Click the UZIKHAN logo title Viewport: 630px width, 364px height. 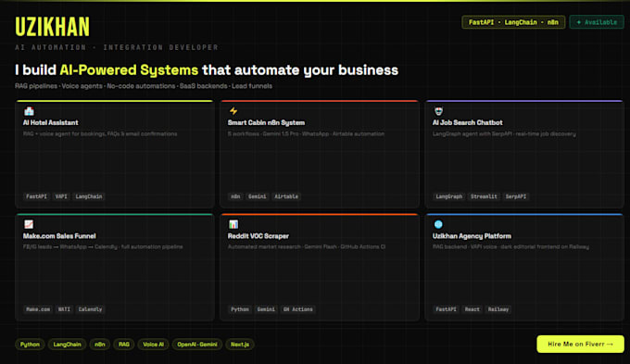point(52,27)
